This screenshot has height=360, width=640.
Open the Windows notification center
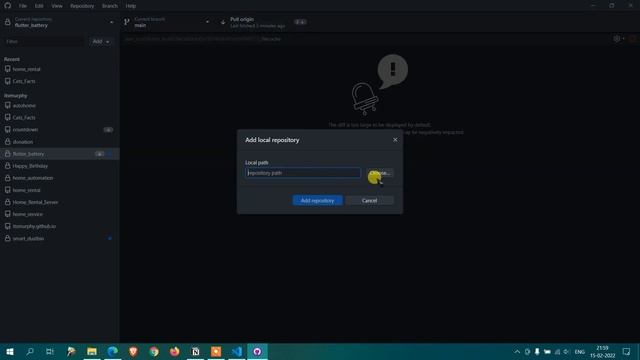(x=627, y=351)
